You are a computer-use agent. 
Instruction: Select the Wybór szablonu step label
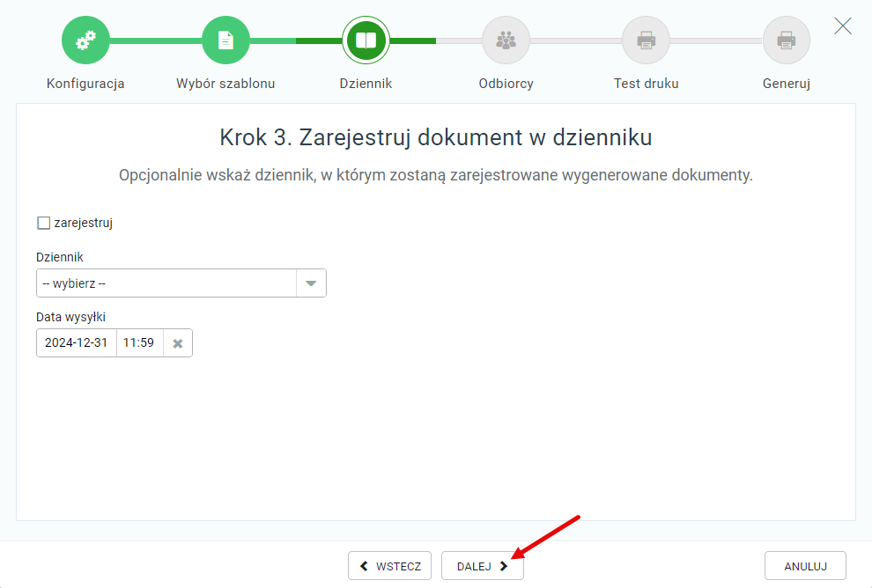225,84
